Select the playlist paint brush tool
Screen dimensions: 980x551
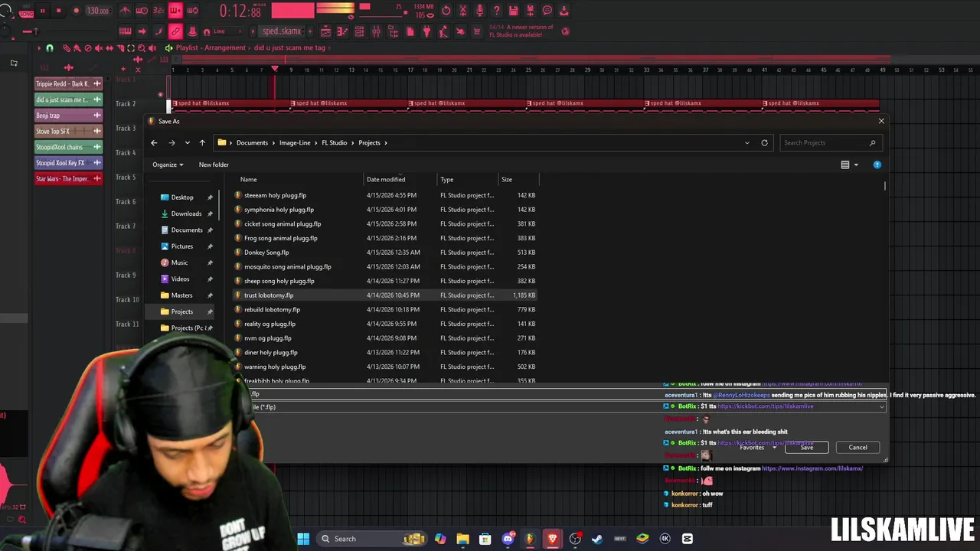click(x=77, y=47)
